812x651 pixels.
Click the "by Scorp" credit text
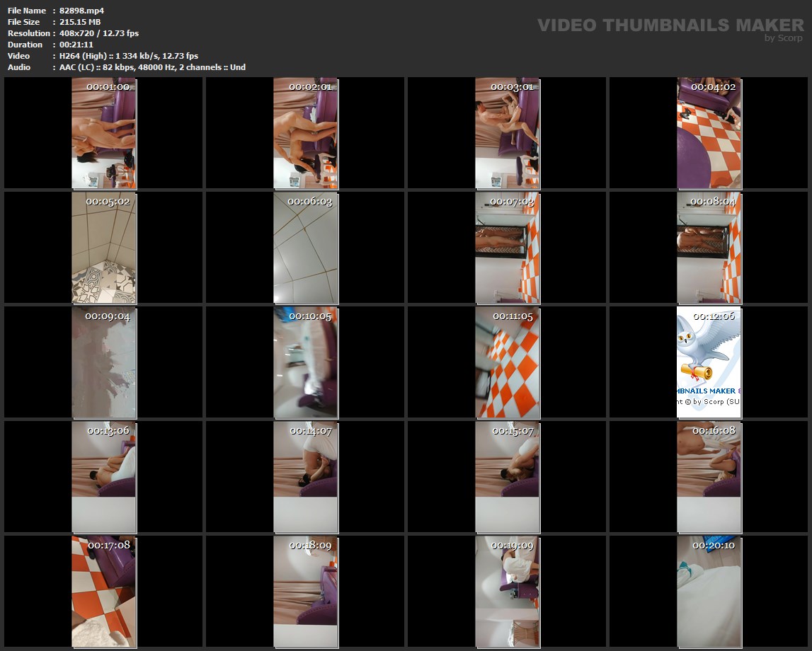(783, 39)
